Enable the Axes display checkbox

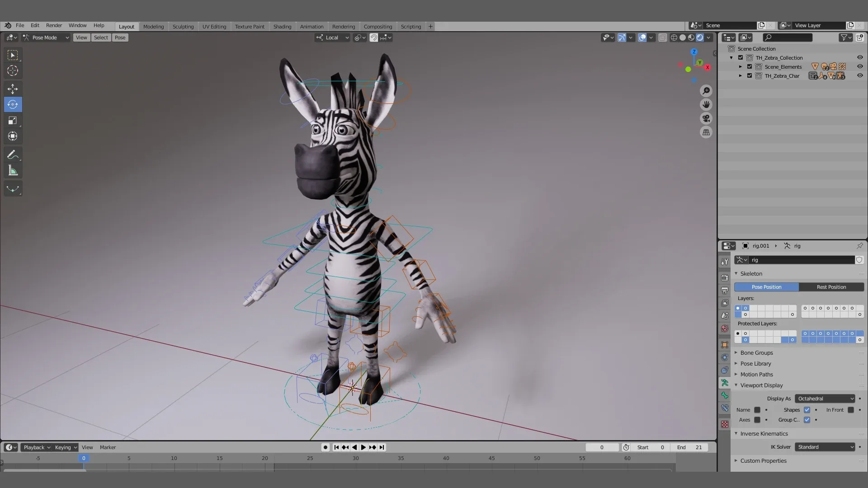tap(757, 420)
